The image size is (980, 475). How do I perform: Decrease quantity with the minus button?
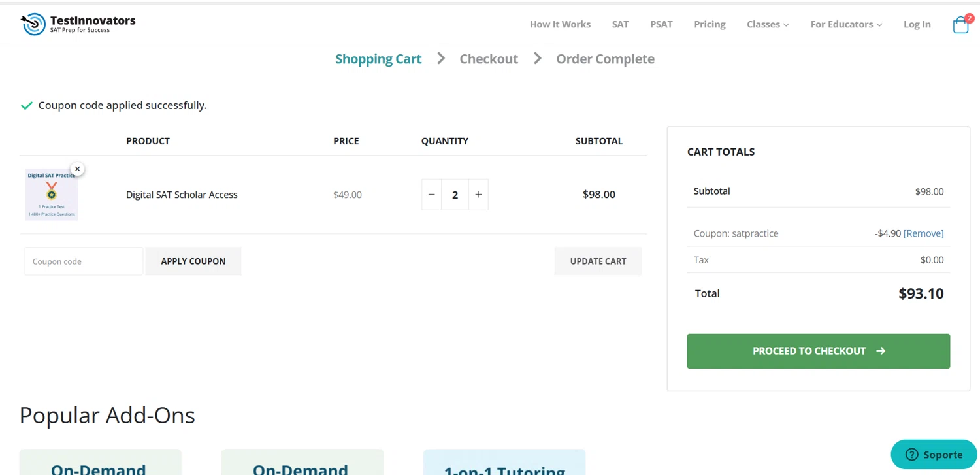pos(431,195)
